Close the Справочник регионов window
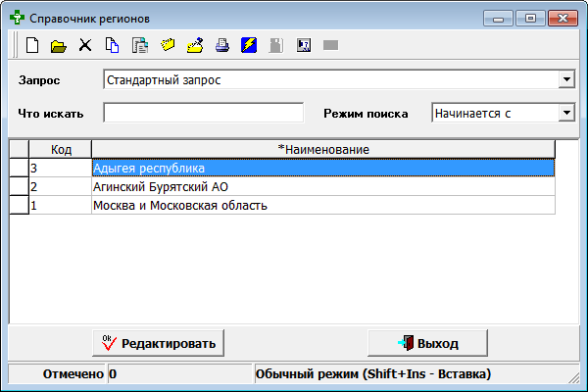Screen dimensions: 588x392 563,19
